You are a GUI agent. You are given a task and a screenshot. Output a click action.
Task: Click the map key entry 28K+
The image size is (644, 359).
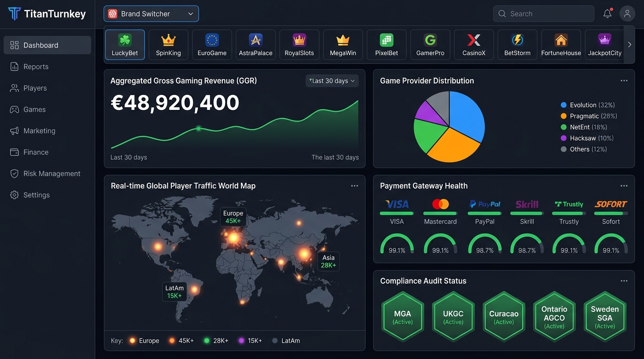[216, 341]
